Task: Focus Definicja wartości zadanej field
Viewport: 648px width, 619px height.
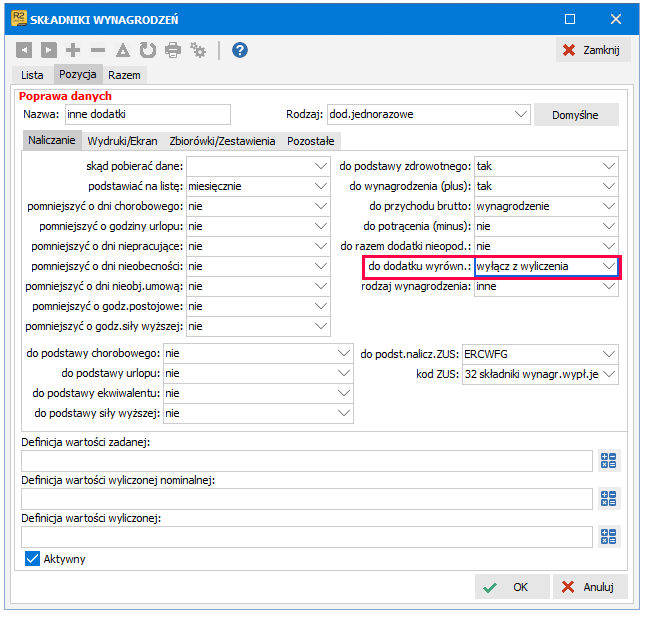Action: tap(307, 461)
